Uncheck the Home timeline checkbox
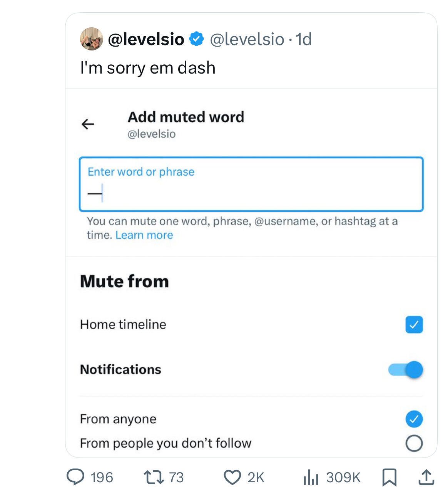This screenshot has width=448, height=498. point(414,324)
